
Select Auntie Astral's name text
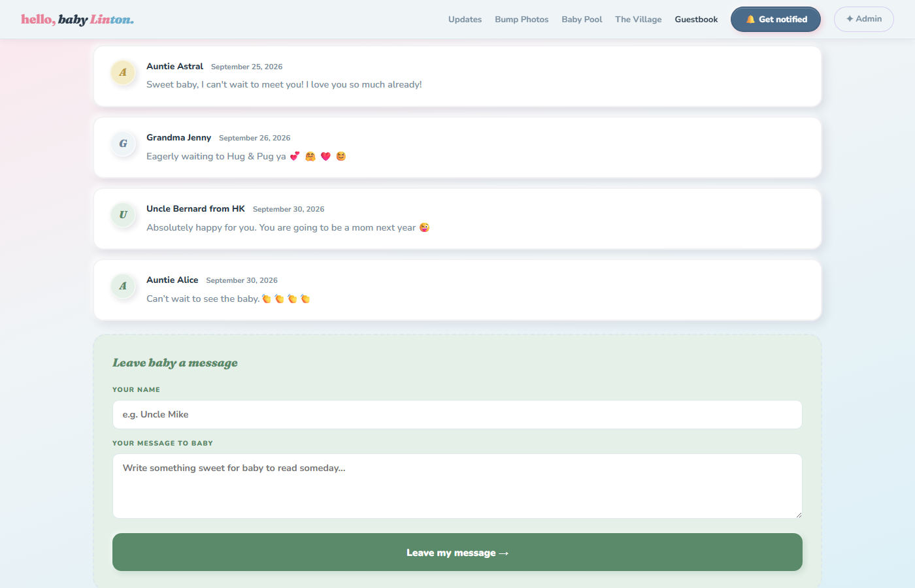[175, 67]
